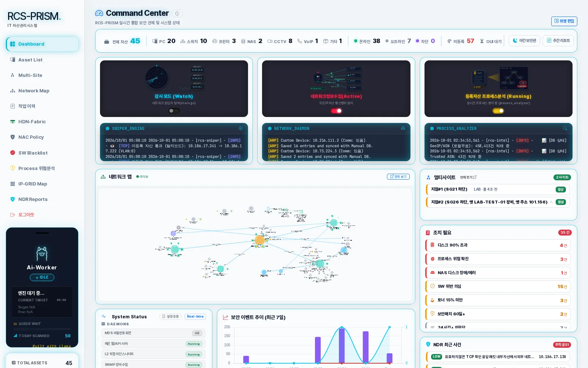Click the NDR Reports shield icon
Screen dimensions: 588x368
pos(12,199)
